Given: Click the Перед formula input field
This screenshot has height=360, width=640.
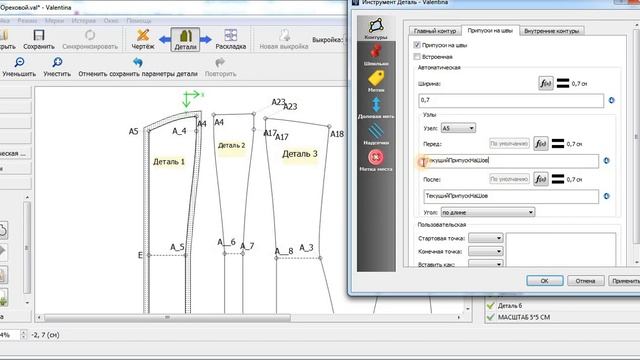Looking at the screenshot, I should click(x=511, y=161).
